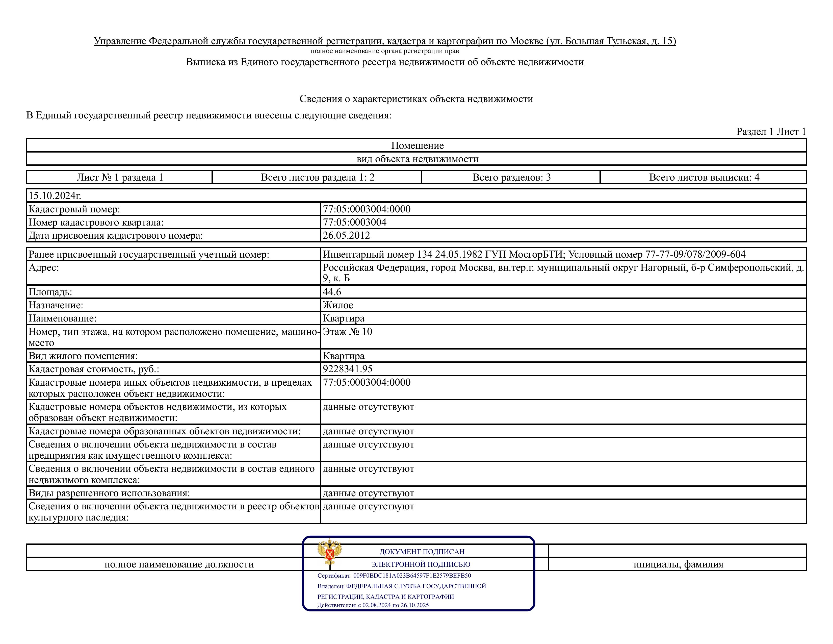Click the assignment date 26.05.2012
This screenshot has height=644, width=833.
pos(346,235)
